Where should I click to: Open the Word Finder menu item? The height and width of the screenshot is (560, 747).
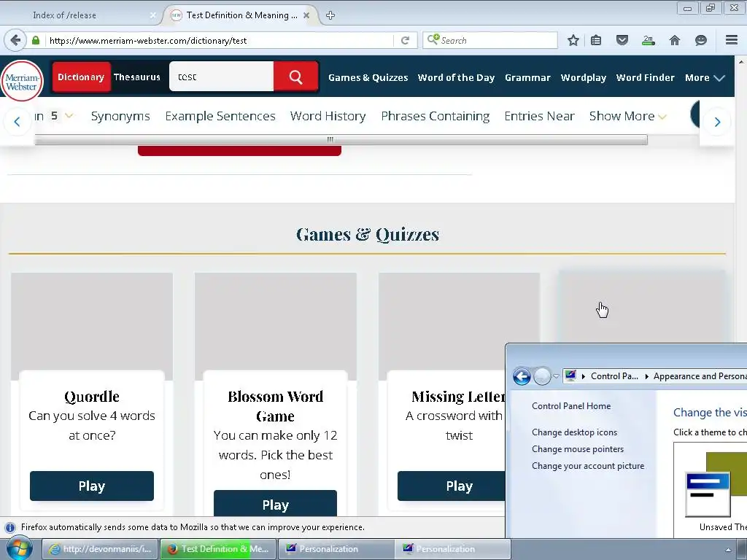(x=646, y=77)
